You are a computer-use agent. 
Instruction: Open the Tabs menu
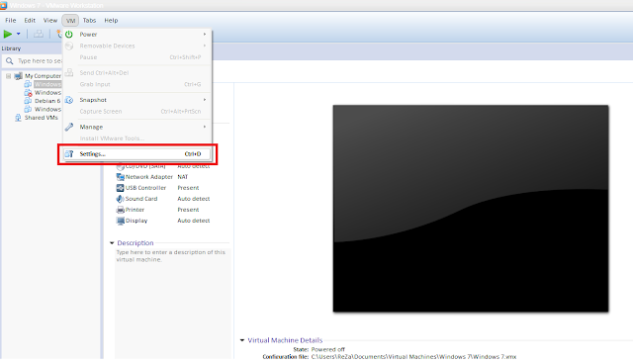[89, 20]
